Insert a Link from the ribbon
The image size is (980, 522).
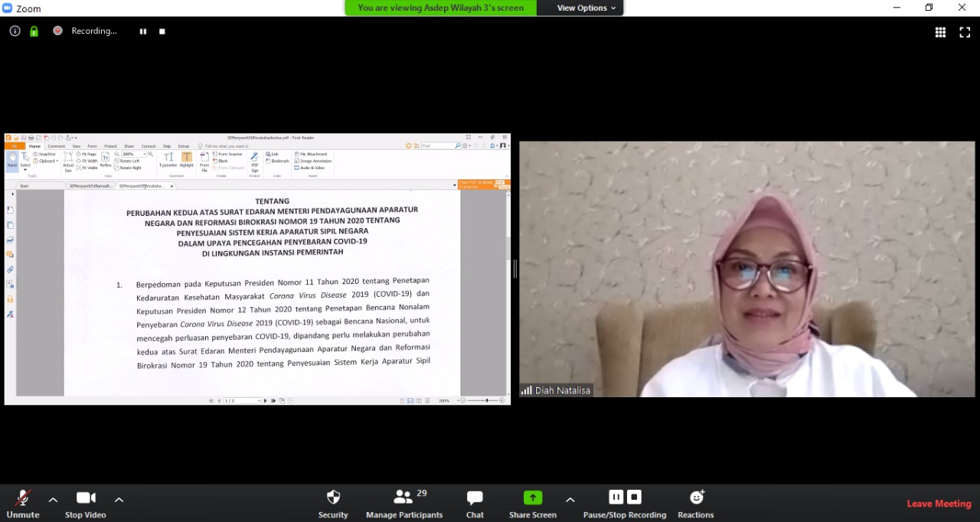(273, 155)
